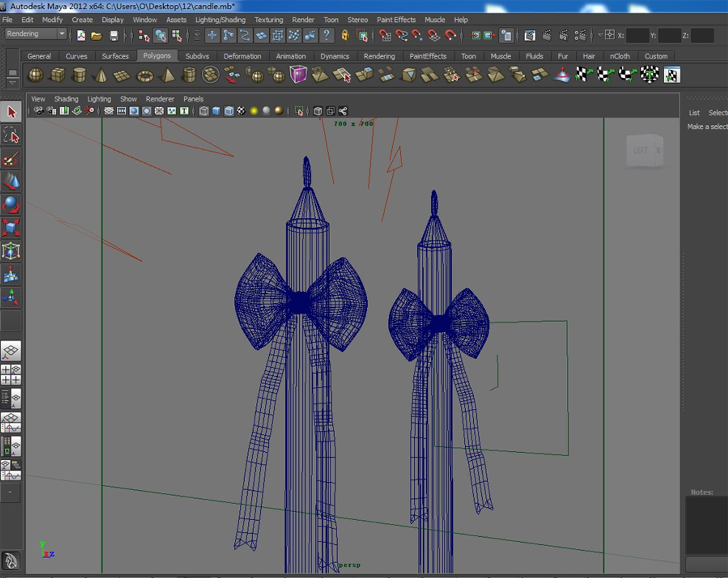728x578 pixels.
Task: Open a scene using the folder icon
Action: pos(96,36)
